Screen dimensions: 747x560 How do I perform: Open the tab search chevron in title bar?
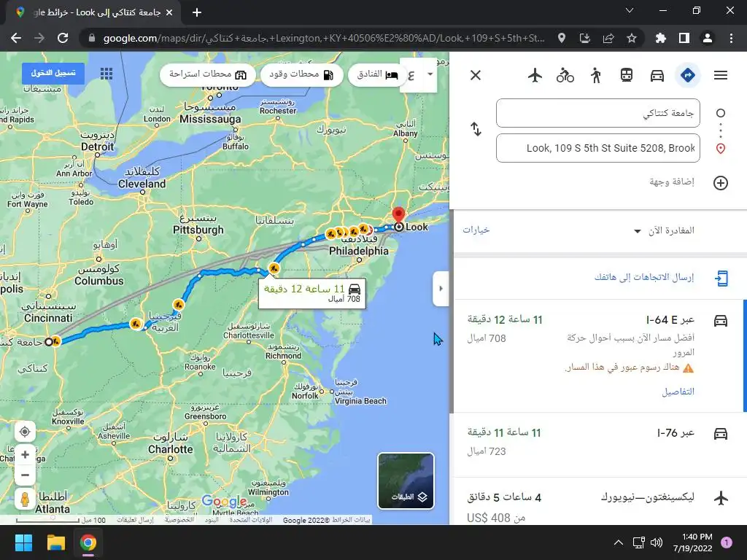click(630, 10)
